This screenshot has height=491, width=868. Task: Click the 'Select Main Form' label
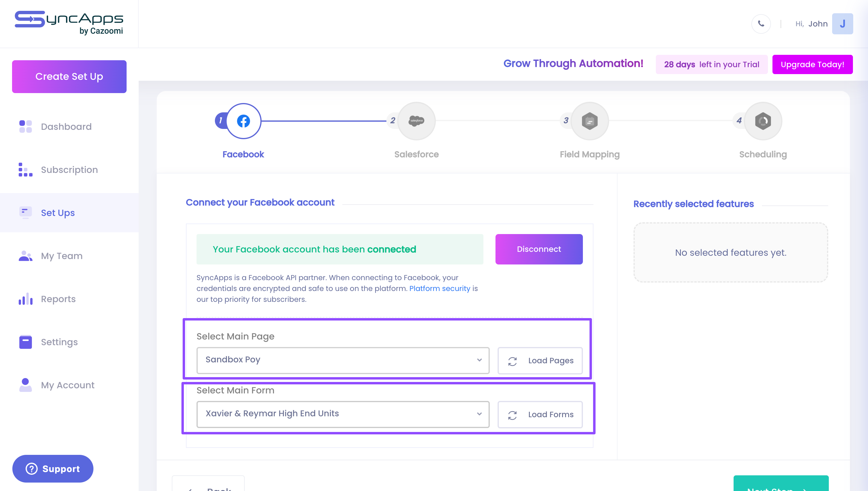click(235, 390)
